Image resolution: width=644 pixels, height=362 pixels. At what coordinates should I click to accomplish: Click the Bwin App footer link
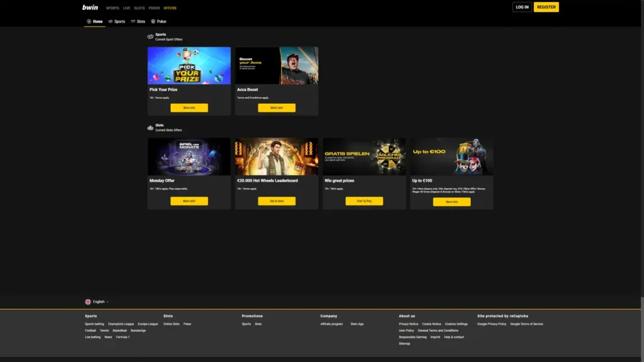pyautogui.click(x=357, y=324)
